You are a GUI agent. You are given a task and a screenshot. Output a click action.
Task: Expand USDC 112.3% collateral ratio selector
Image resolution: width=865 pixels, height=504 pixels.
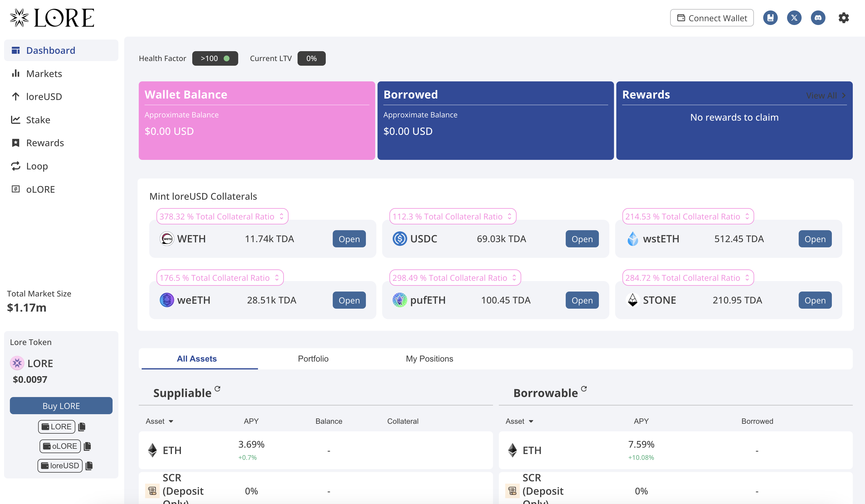tap(452, 217)
